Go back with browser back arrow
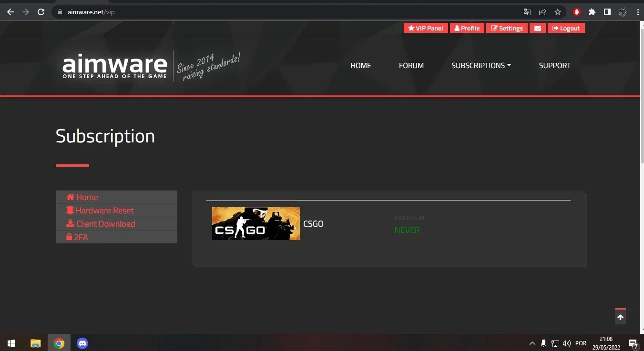644x351 pixels. point(10,12)
